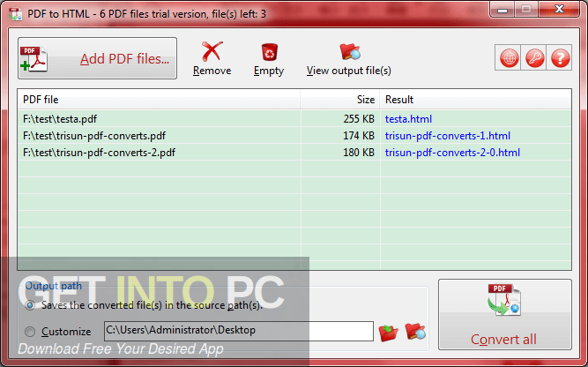This screenshot has width=588, height=367.
Task: Open the website globe icon
Action: pos(509,58)
